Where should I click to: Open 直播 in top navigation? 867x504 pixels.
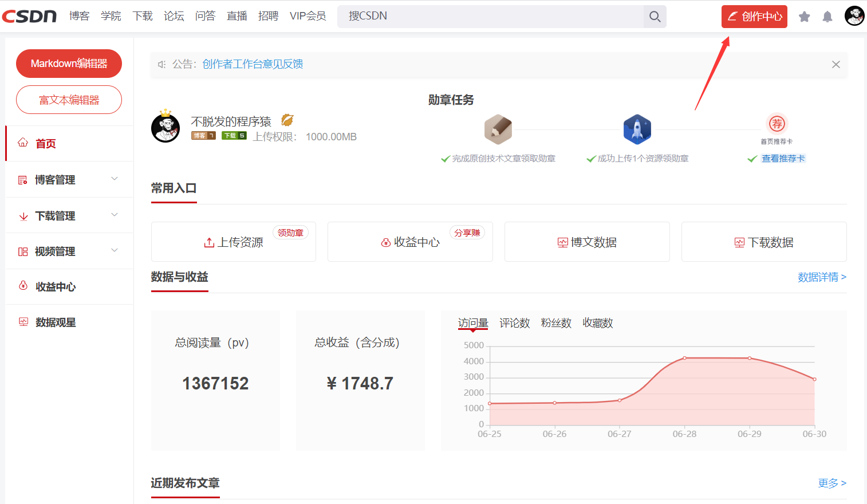237,16
